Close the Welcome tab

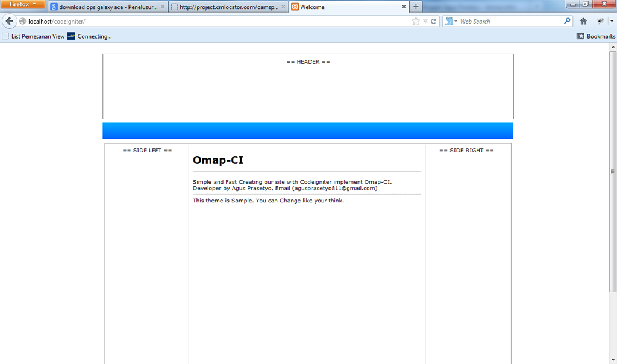click(x=404, y=7)
